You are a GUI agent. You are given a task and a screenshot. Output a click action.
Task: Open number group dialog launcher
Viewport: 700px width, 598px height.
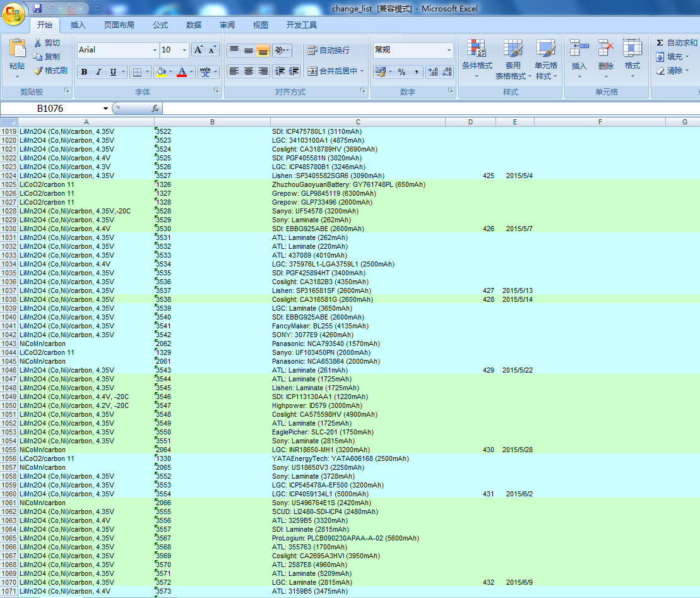[x=451, y=91]
